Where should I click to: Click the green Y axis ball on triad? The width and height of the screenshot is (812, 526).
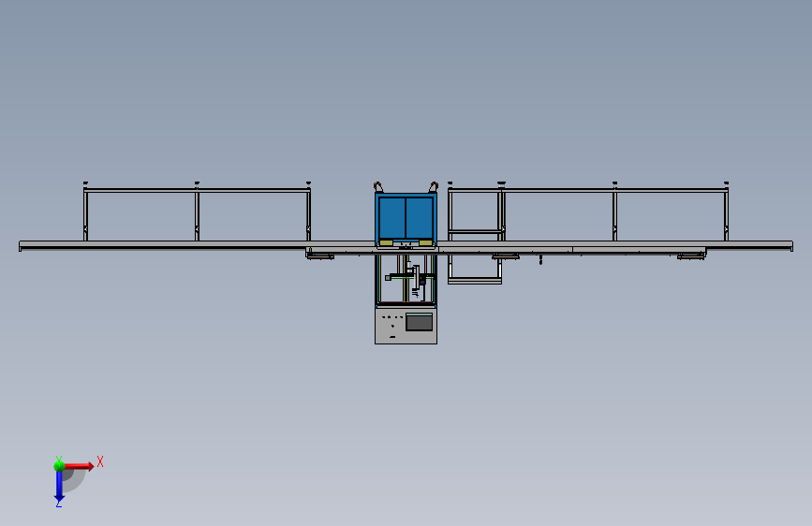59,465
